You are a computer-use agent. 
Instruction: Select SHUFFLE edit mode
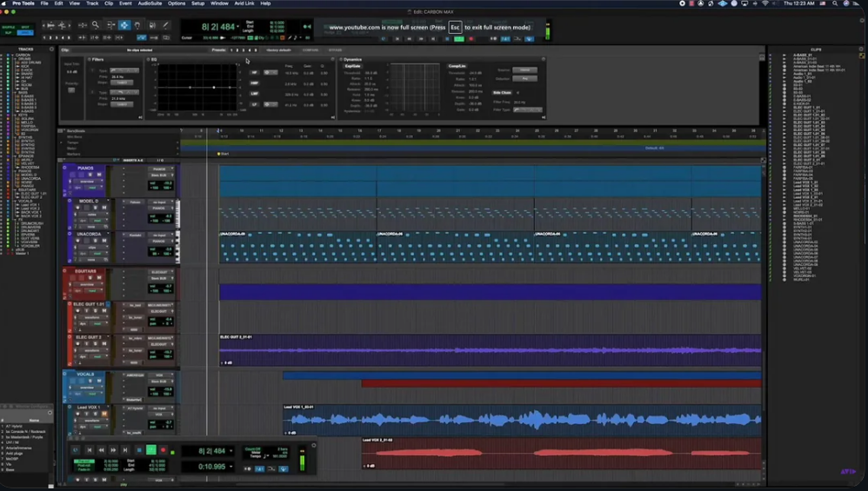(x=9, y=27)
